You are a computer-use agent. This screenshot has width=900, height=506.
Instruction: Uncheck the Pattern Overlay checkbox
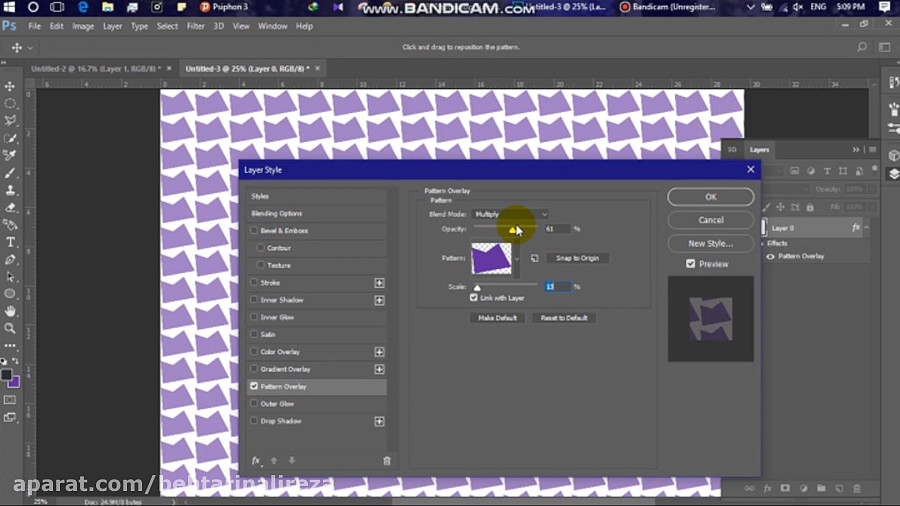point(254,386)
